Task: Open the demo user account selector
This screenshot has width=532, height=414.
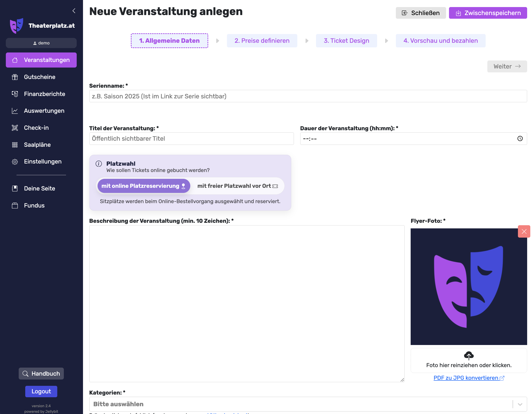Action: (x=41, y=43)
